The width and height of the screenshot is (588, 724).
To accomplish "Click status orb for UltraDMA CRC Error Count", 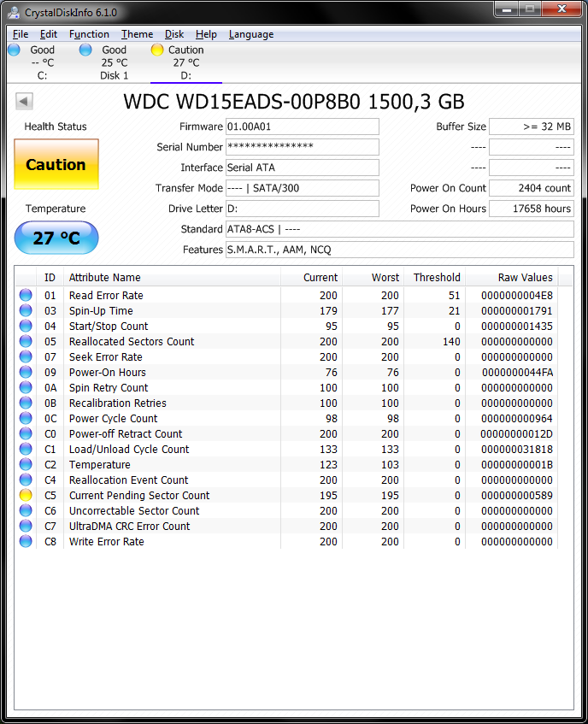I will click(26, 526).
